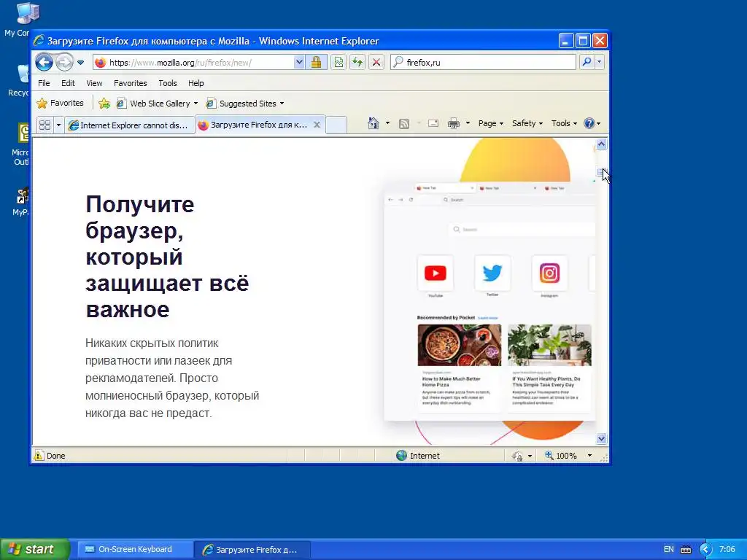Click the system clock 7:06
The height and width of the screenshot is (560, 747).
click(727, 549)
